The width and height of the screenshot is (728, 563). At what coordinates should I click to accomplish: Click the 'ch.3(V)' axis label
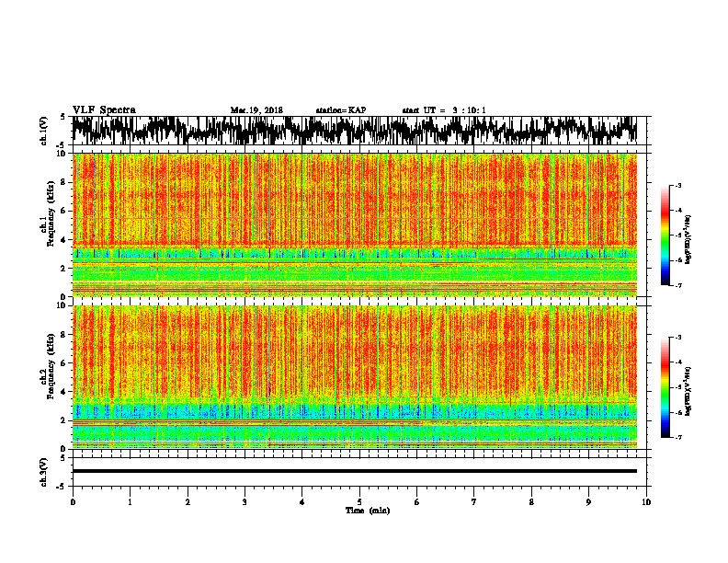pyautogui.click(x=44, y=472)
